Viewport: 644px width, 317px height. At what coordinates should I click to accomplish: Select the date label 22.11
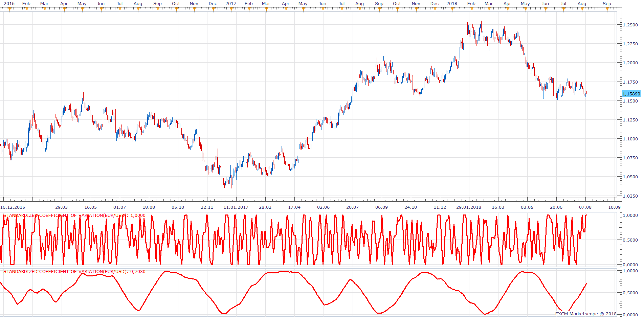[207, 207]
